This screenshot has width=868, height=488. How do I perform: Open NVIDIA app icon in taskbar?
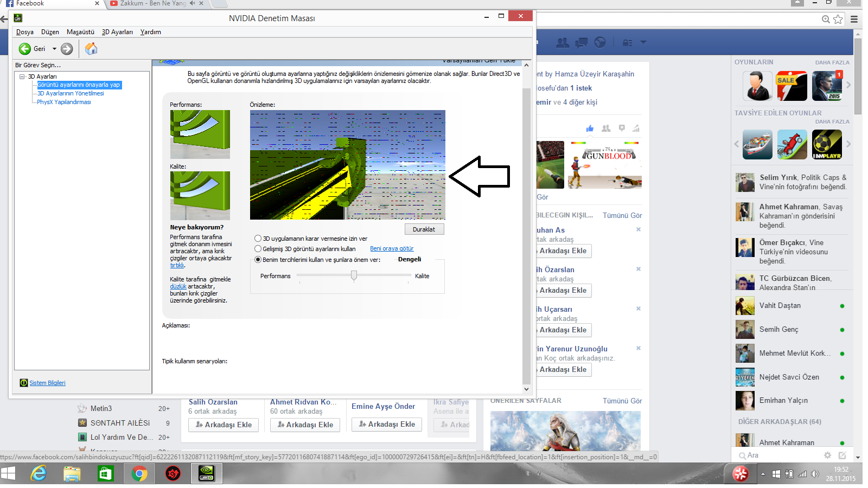pyautogui.click(x=206, y=474)
